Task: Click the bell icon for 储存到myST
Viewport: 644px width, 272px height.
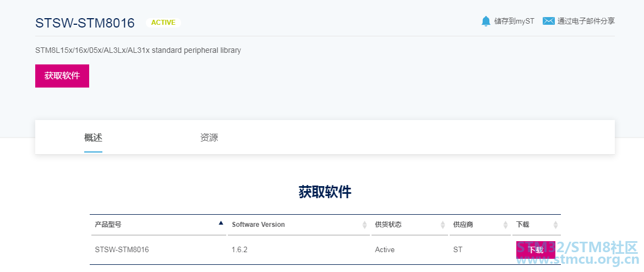Action: pos(486,21)
